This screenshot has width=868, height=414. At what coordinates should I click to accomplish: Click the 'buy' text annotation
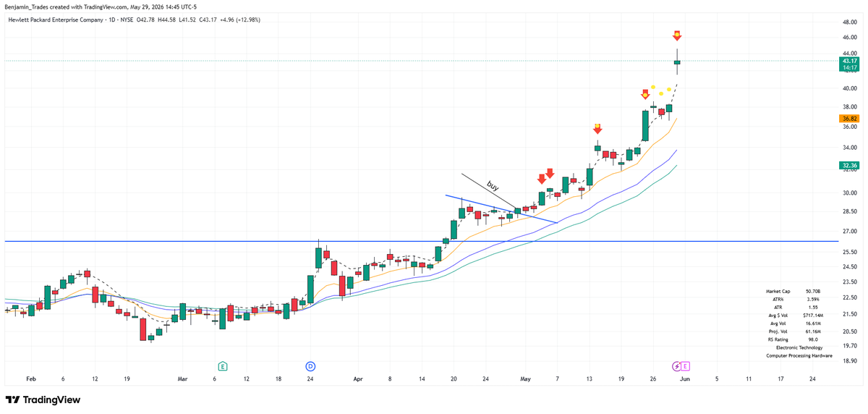click(x=493, y=185)
